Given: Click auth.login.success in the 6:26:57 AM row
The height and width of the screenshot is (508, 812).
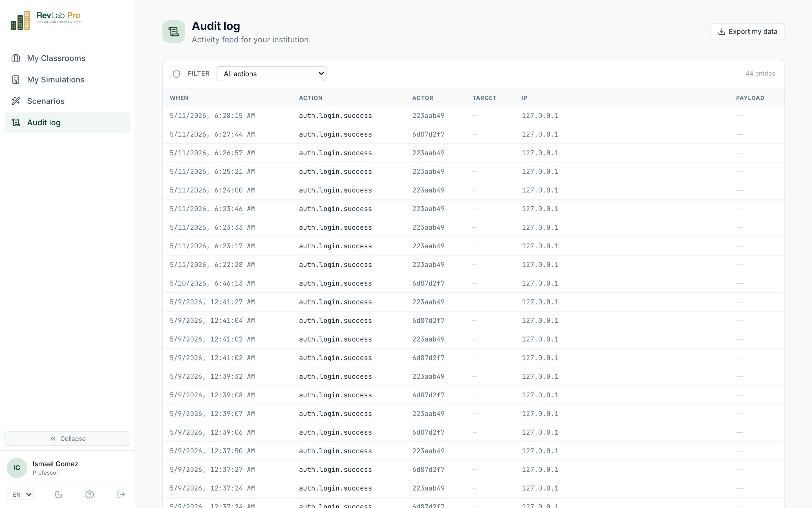Looking at the screenshot, I should pyautogui.click(x=335, y=153).
